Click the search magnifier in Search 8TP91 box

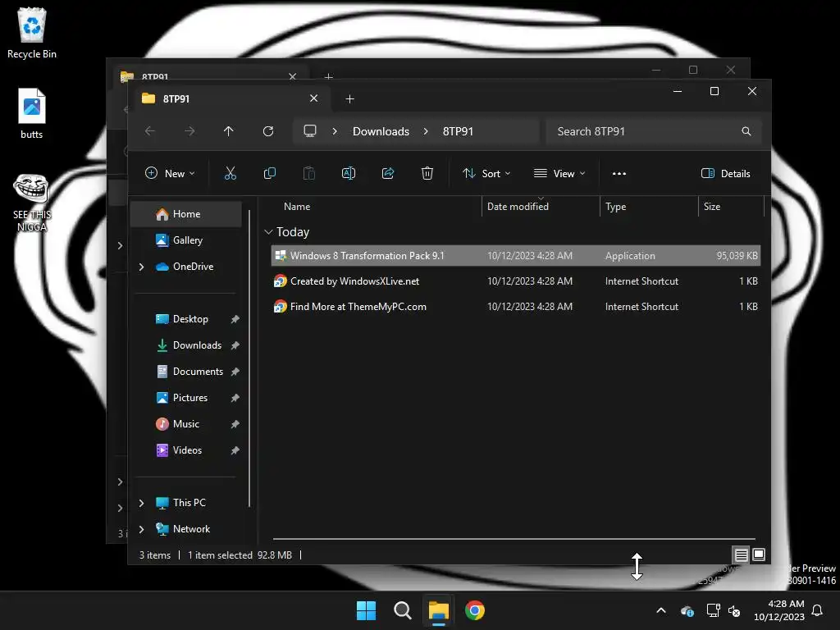[746, 131]
